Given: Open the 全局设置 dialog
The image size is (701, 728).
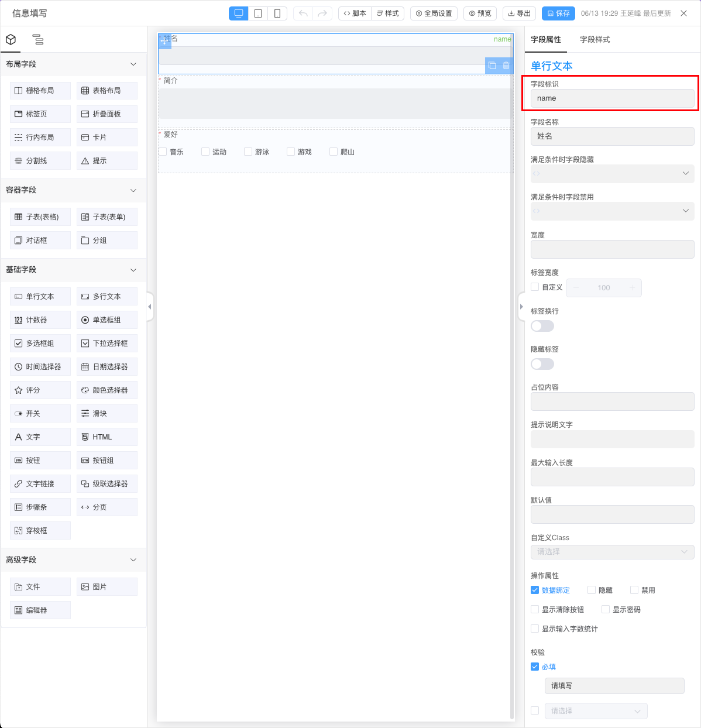Looking at the screenshot, I should point(434,12).
